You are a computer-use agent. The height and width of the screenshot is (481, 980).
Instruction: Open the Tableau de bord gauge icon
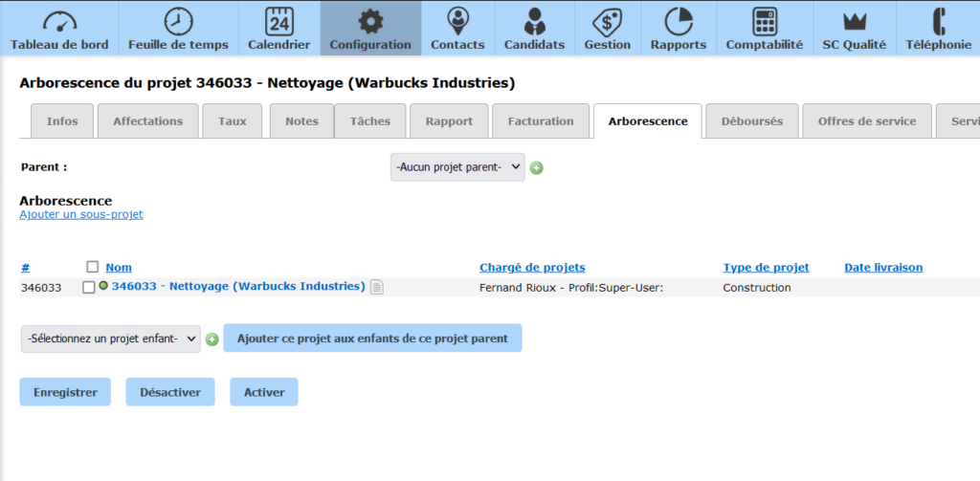point(59,22)
